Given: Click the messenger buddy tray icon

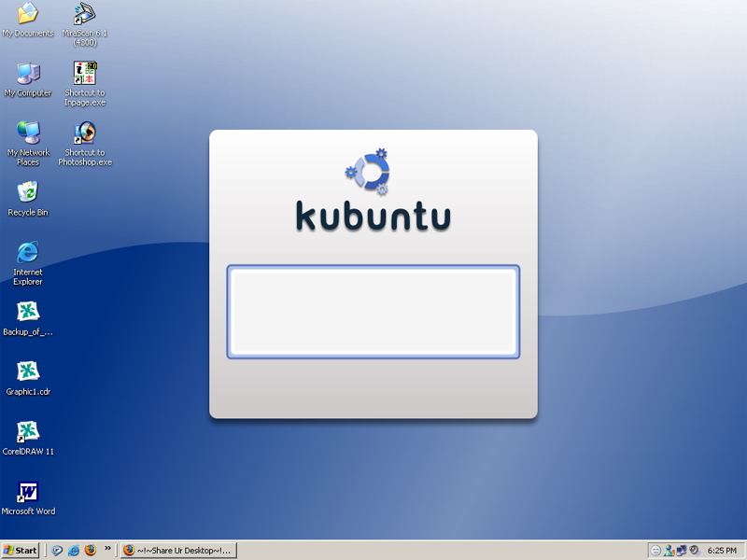Looking at the screenshot, I should tap(669, 551).
